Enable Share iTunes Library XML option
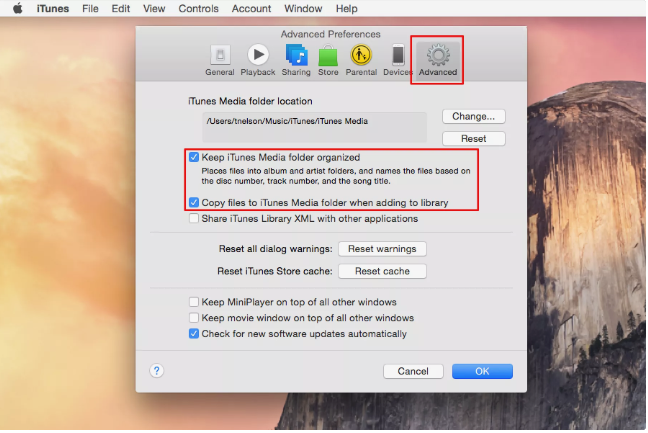This screenshot has width=648, height=433. coord(194,219)
